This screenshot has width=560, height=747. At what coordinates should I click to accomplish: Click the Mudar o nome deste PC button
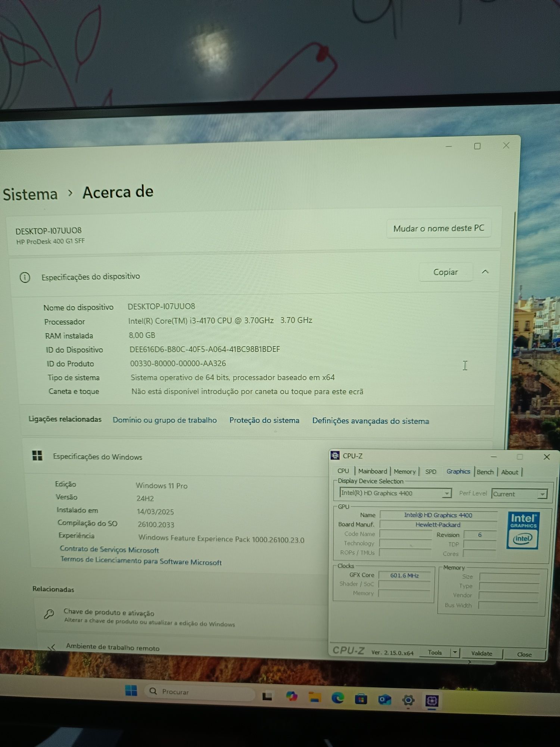point(439,228)
